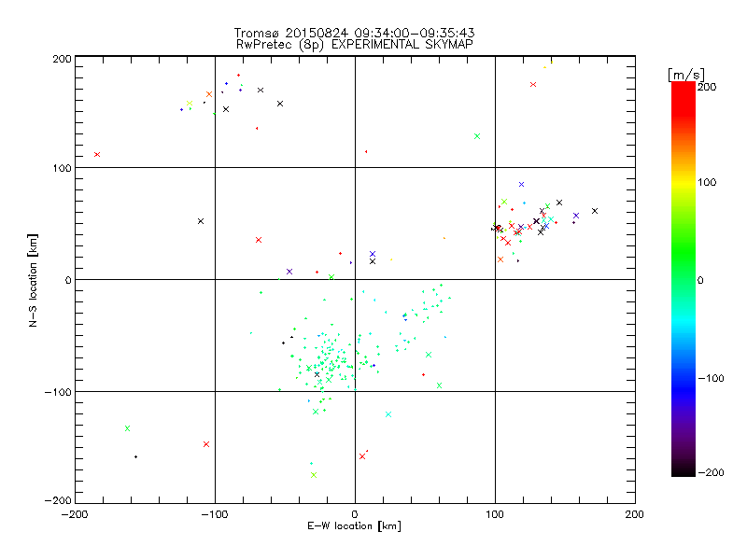Click the yellow band on the colorbar
Image resolution: width=747 pixels, height=560 pixels.
point(684,182)
